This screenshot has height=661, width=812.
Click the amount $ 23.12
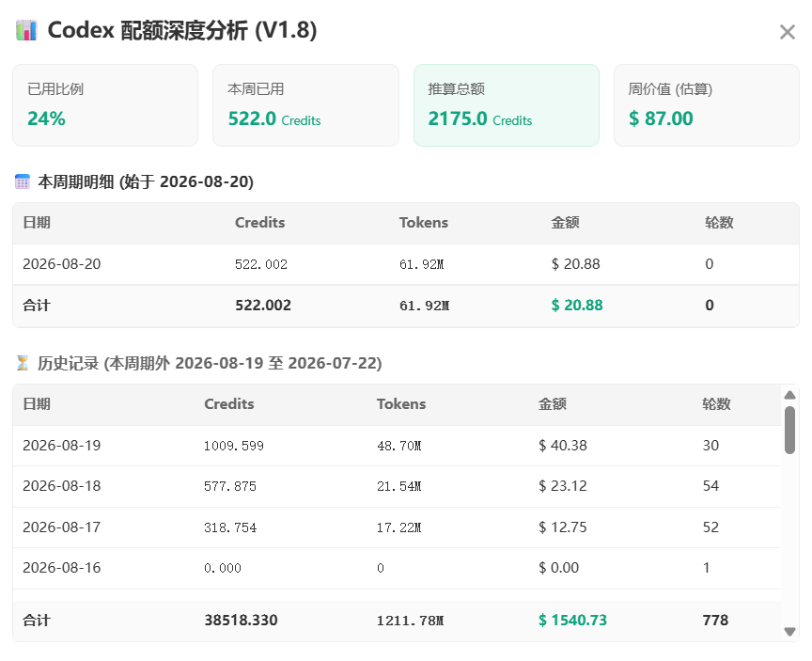click(x=563, y=486)
